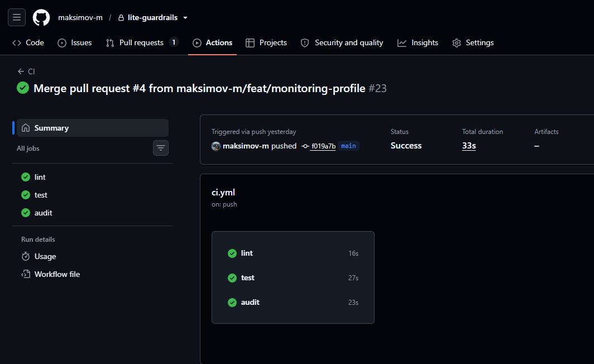
Task: Click green check beside graph lint job
Action: tap(232, 253)
